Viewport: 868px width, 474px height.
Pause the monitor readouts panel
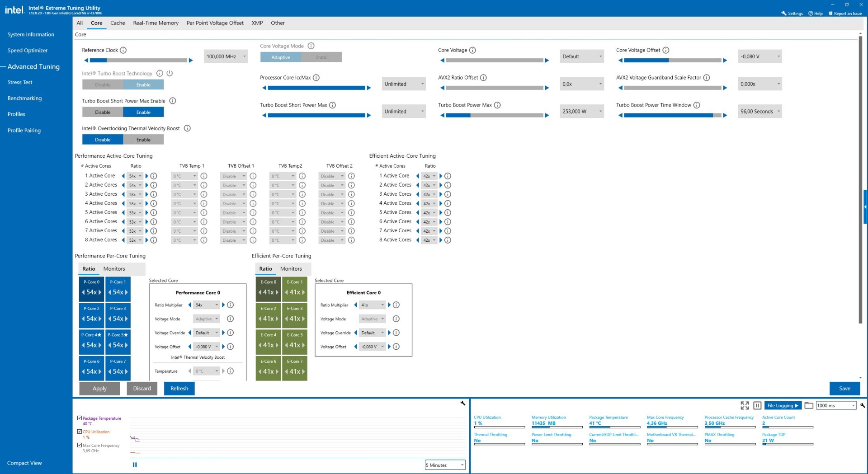point(758,405)
